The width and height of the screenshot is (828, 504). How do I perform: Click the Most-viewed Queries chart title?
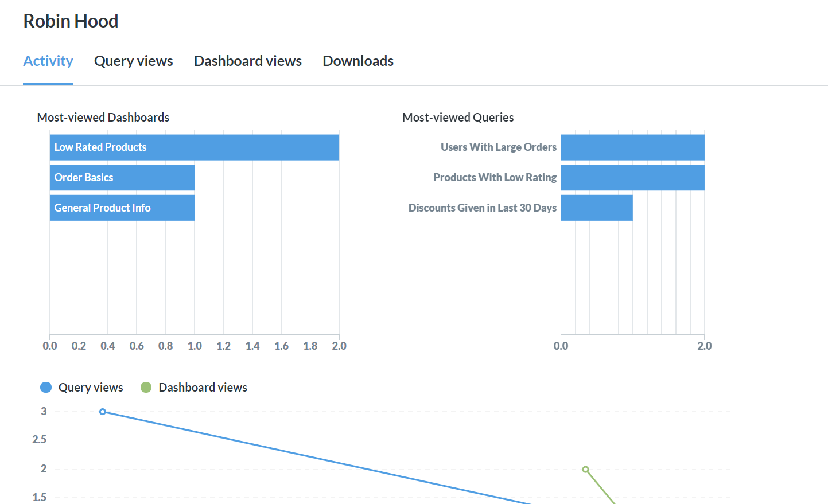pos(458,118)
